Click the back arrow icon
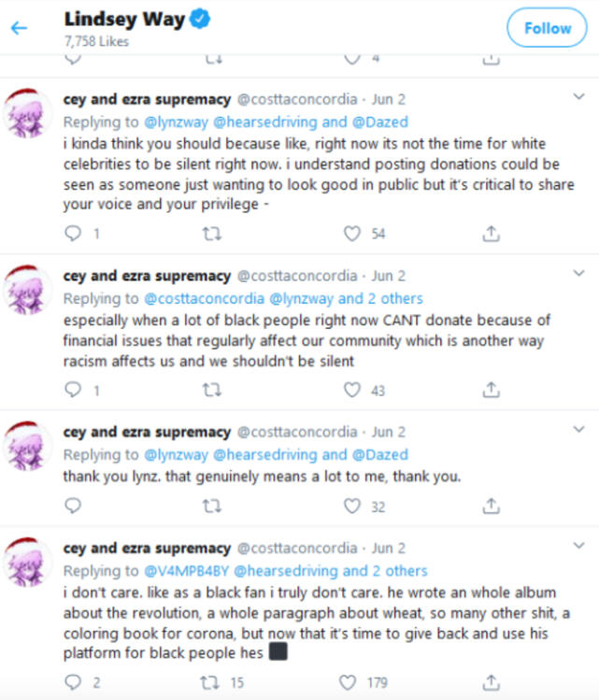Viewport: 599px width, 700px height. tap(20, 27)
